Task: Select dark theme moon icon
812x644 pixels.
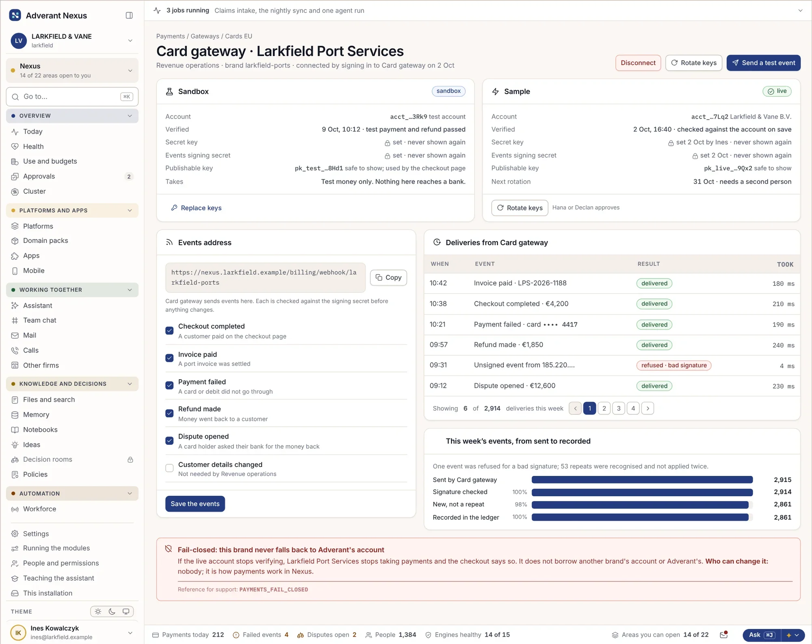Action: (x=112, y=612)
